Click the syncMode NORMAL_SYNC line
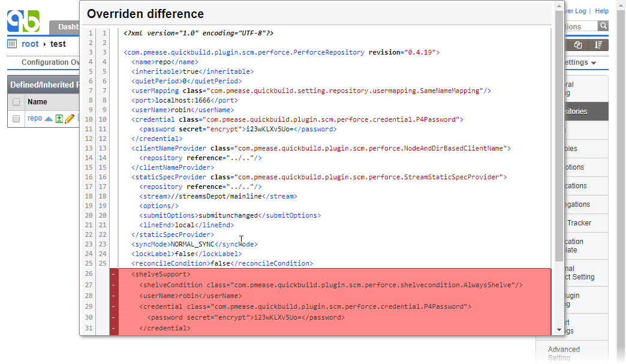Screen dimensions: 626x364 [194, 244]
